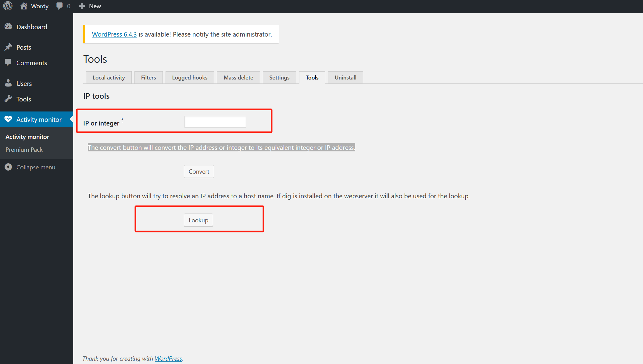Image resolution: width=643 pixels, height=364 pixels.
Task: Click the plus New icon in admin bar
Action: tap(82, 6)
